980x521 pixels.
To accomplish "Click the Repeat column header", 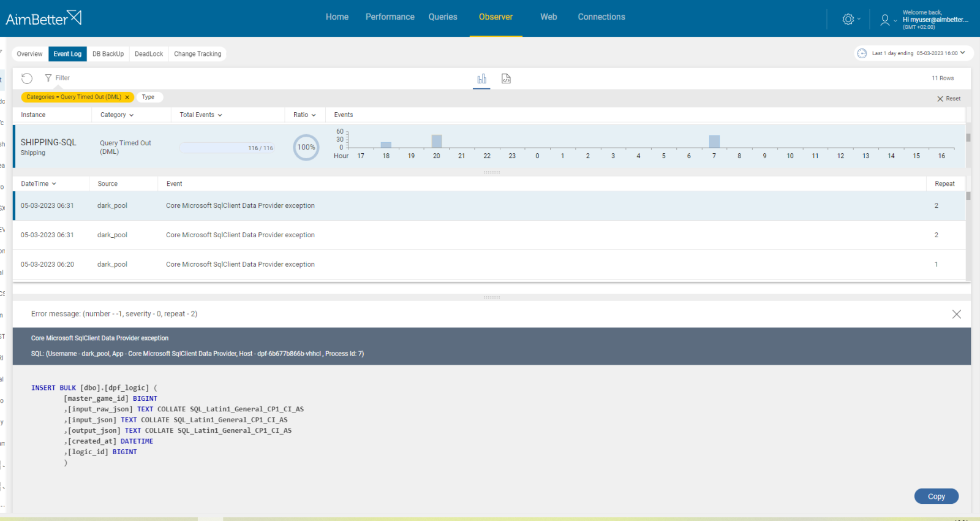I will (944, 184).
